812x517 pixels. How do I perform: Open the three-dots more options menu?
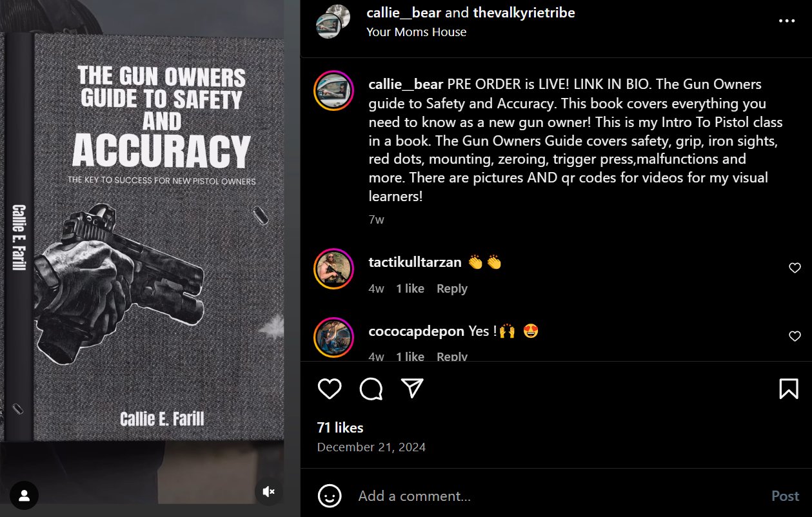coord(787,21)
